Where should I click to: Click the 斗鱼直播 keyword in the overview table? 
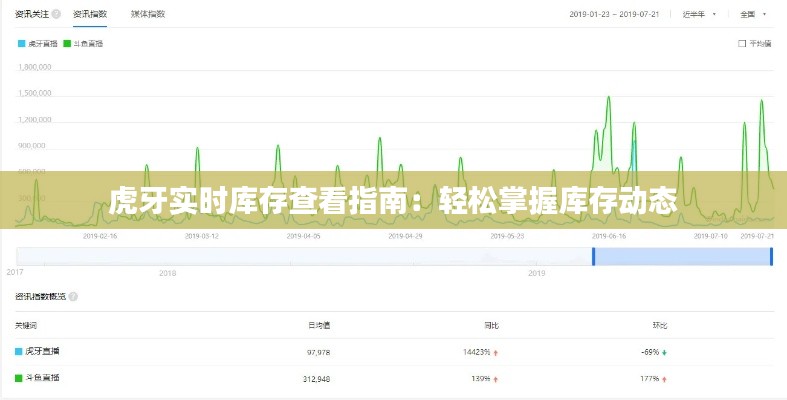click(42, 377)
